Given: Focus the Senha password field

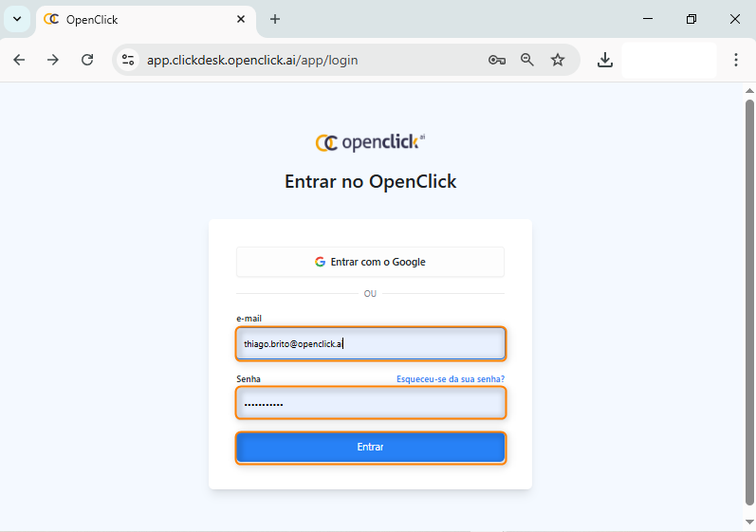Looking at the screenshot, I should click(370, 404).
